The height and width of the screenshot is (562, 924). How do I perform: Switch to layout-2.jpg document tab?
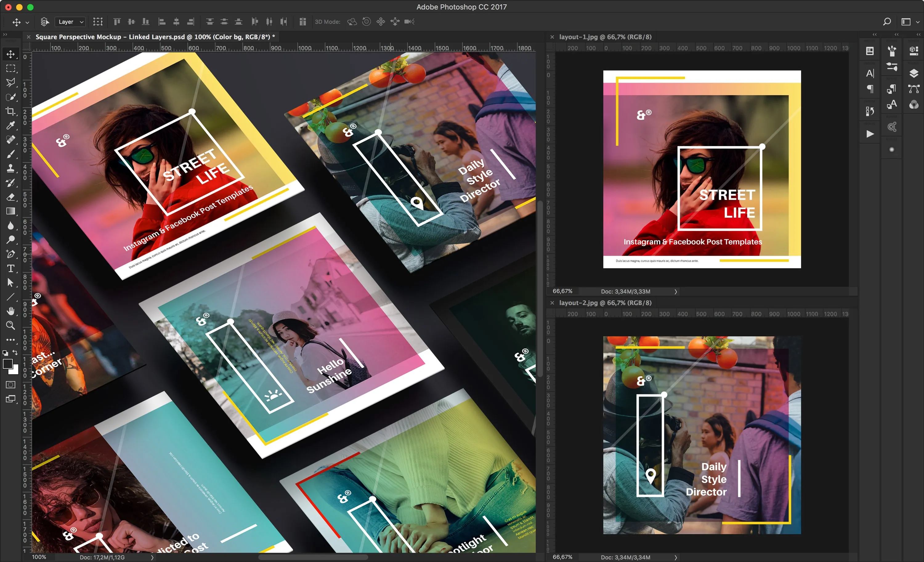605,303
